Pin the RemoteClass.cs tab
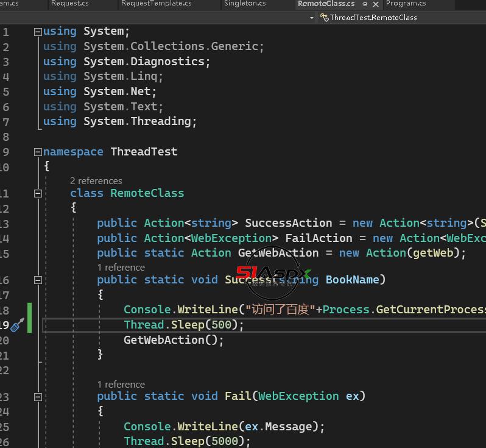This screenshot has height=448, width=486. [x=365, y=4]
